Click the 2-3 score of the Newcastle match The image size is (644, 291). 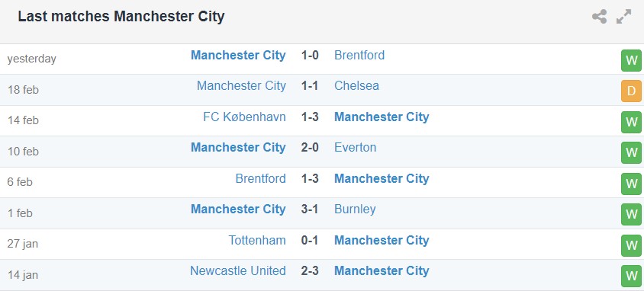[x=310, y=271]
